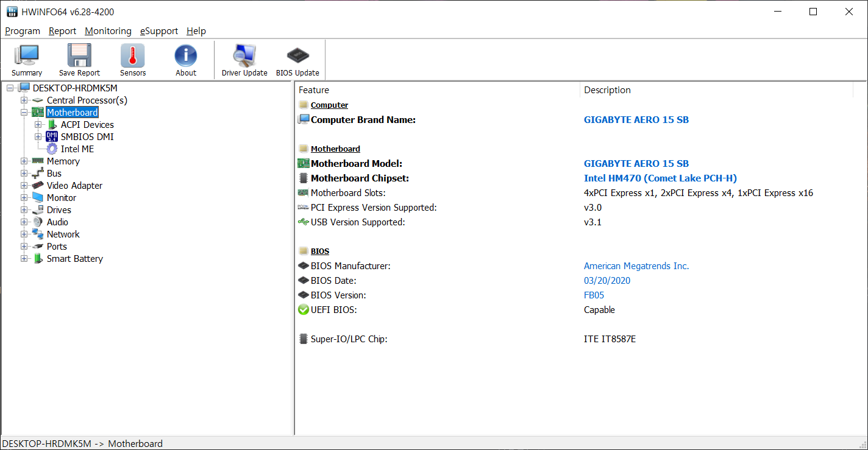Select the Memory tree label
868x450 pixels.
pos(63,161)
